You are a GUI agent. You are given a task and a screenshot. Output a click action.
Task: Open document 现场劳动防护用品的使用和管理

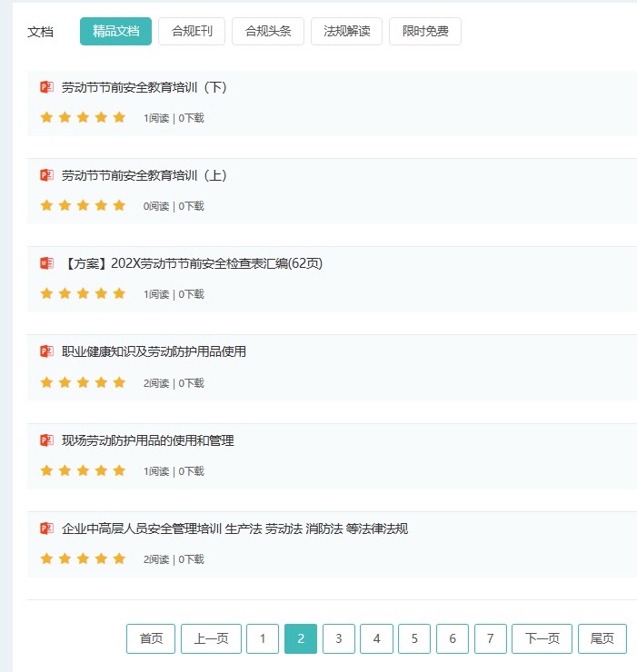pyautogui.click(x=148, y=440)
